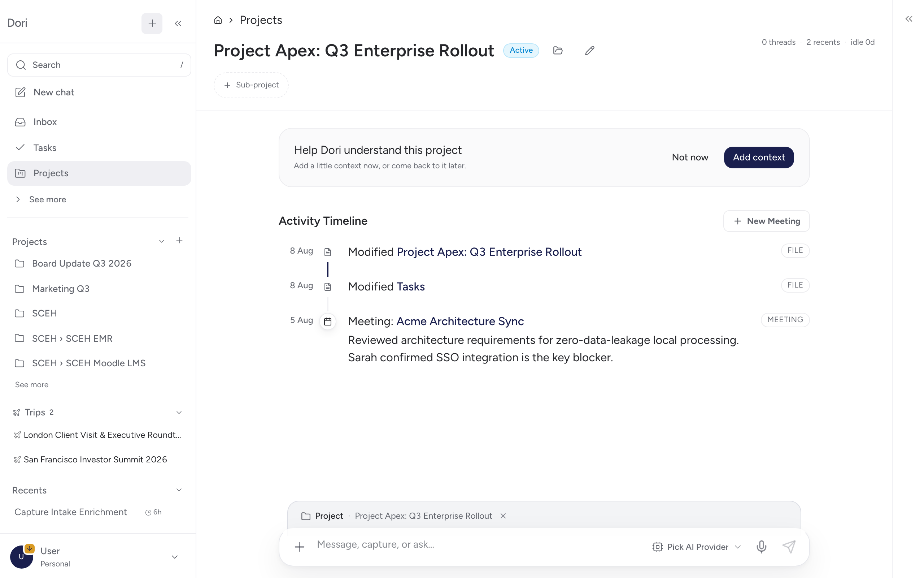
Task: Click the Search field
Action: 99,65
